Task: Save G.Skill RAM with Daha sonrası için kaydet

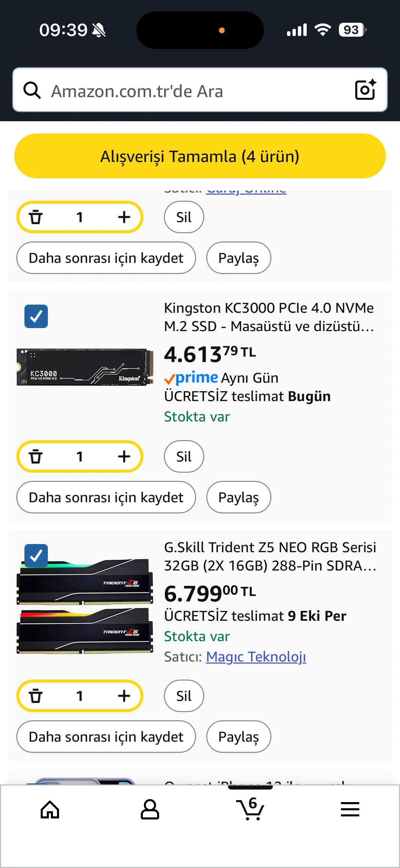Action: 106,737
